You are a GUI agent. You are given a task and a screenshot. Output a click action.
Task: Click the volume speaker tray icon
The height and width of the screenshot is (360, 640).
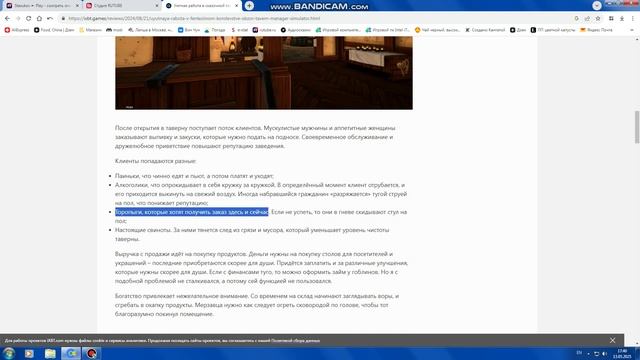[x=604, y=353]
